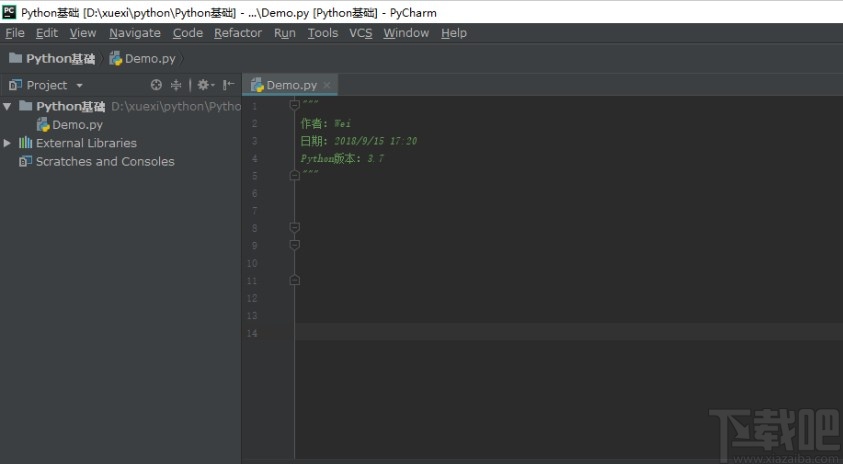Toggle fold marker at line 9

pyautogui.click(x=295, y=245)
